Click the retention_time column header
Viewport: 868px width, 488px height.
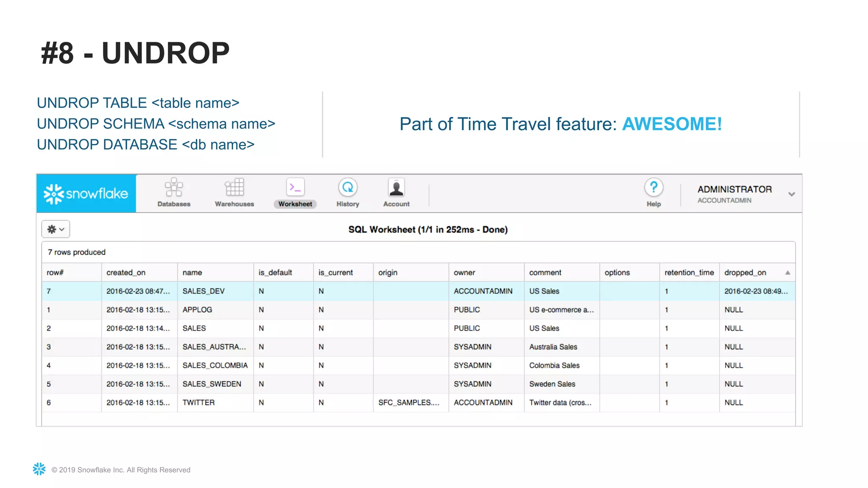[x=689, y=272]
